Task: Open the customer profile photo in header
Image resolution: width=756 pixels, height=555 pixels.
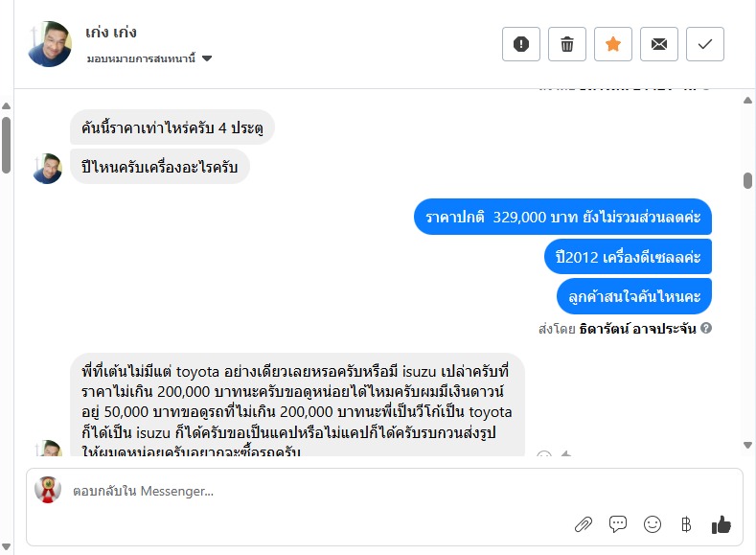Action: tap(50, 44)
